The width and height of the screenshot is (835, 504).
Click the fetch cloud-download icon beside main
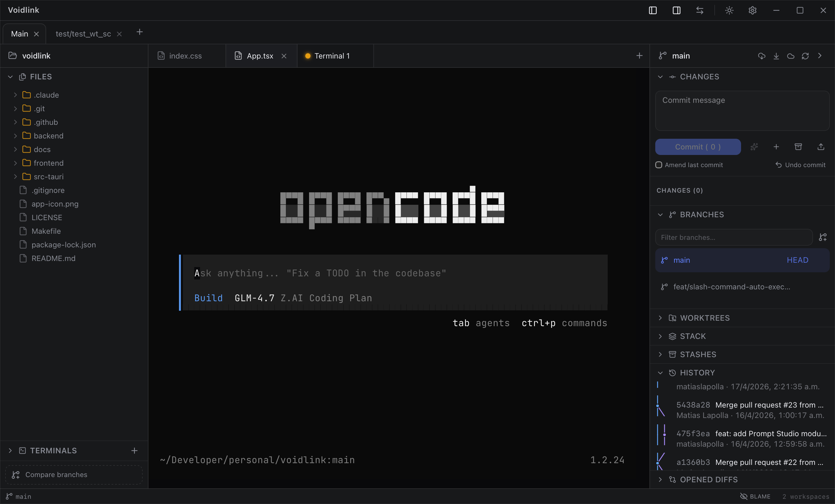pyautogui.click(x=761, y=56)
